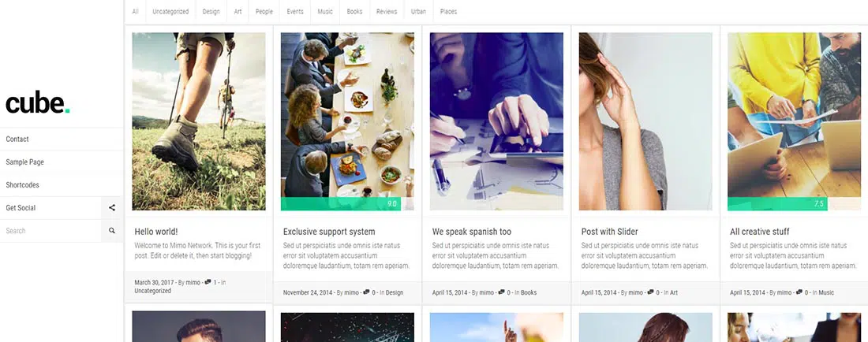This screenshot has height=342, width=868.
Task: Select the Music filter tab
Action: click(x=325, y=12)
